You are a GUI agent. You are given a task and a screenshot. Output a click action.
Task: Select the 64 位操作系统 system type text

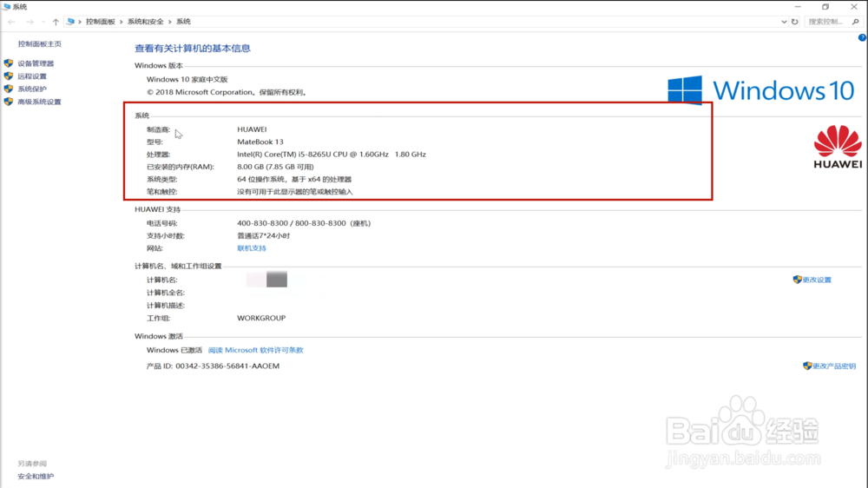tap(294, 180)
